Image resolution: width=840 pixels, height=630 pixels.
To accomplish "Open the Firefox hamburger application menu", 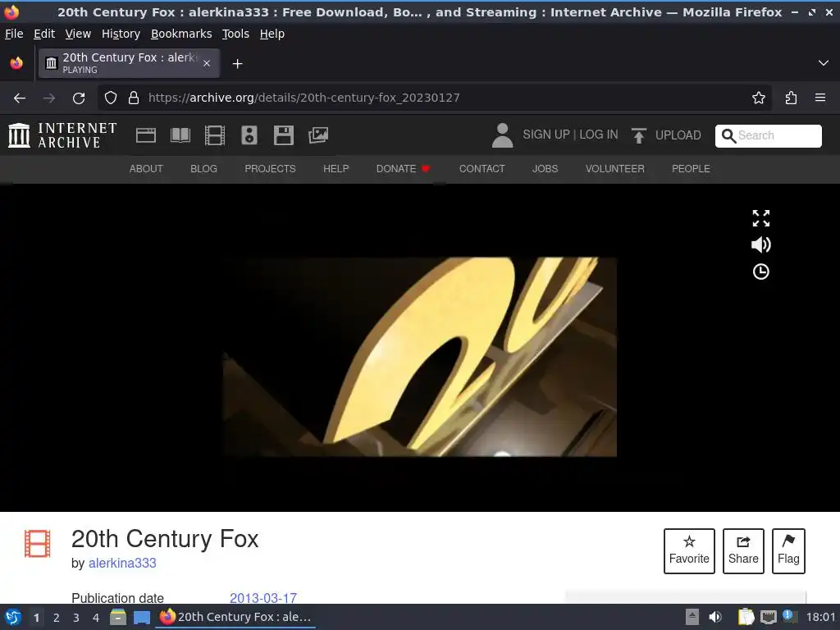I will (x=820, y=98).
